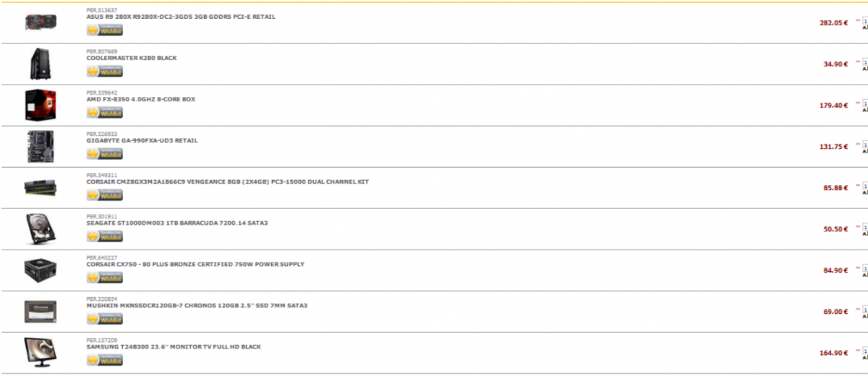Screen dimensions: 868x376
Task: Add the ASUS R9 280X to wishlist
Action: tap(105, 30)
